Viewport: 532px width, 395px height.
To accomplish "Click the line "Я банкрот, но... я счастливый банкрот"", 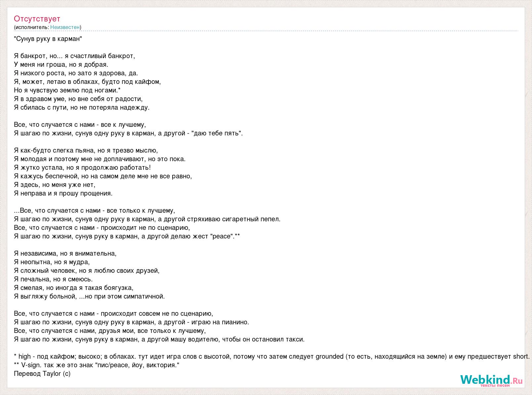I will coord(75,56).
